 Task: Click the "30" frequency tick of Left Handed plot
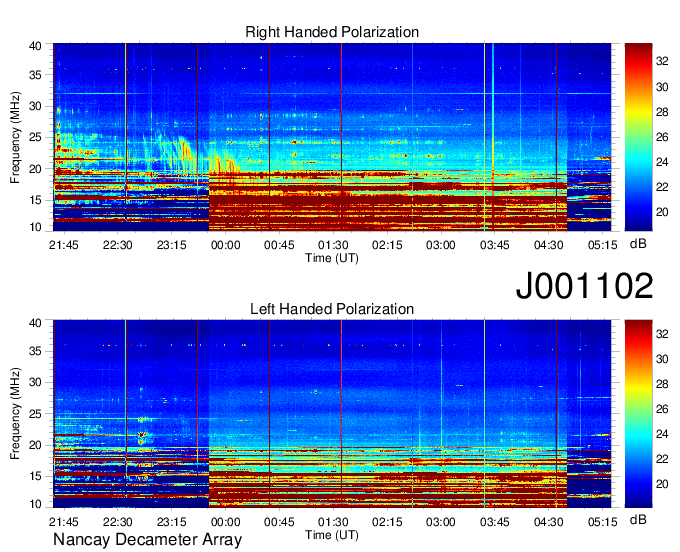click(x=36, y=382)
